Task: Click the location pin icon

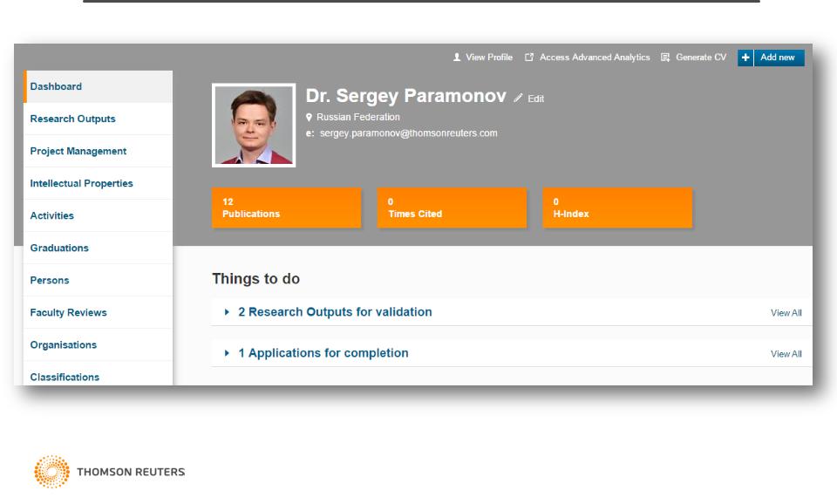Action: click(310, 117)
